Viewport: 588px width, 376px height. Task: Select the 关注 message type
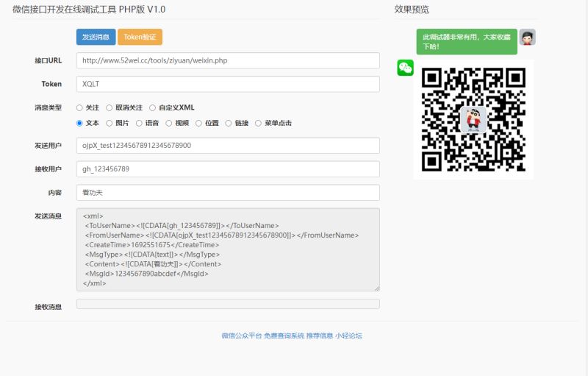coord(79,107)
